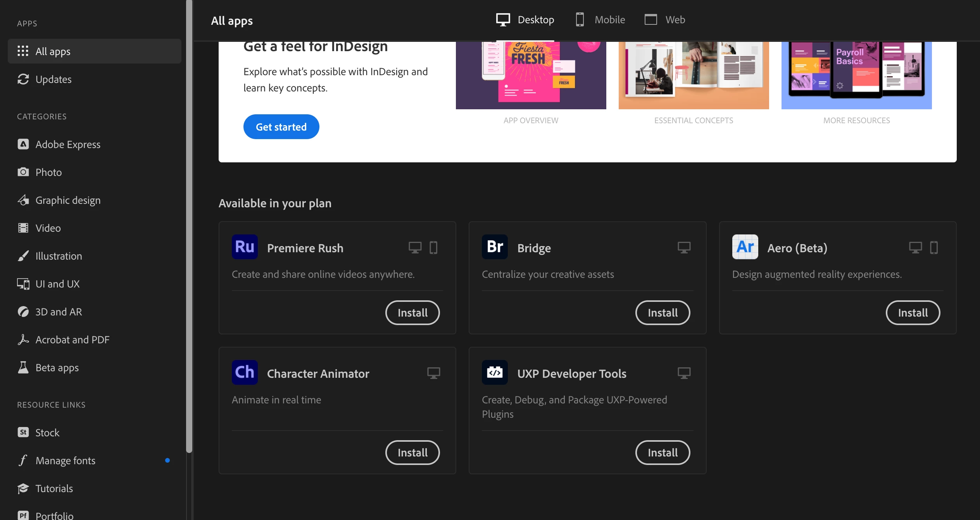Click the Bridge app icon
Image resolution: width=980 pixels, height=520 pixels.
pyautogui.click(x=495, y=247)
